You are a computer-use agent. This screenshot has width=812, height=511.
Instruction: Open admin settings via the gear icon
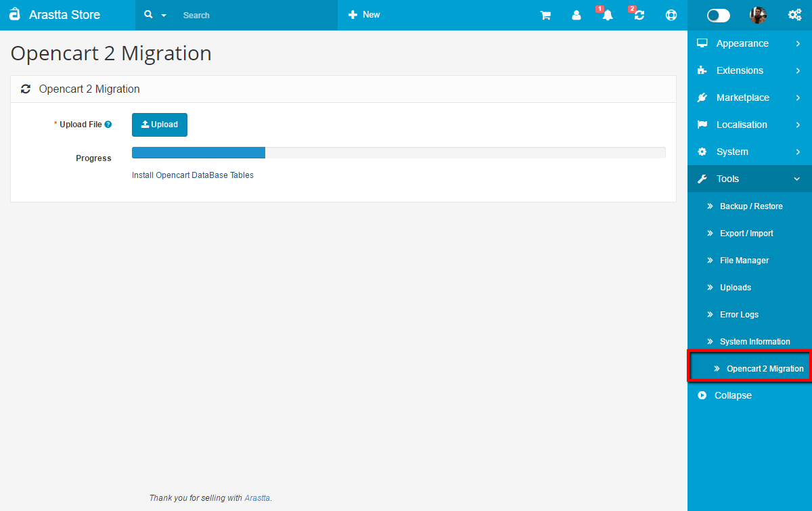tap(794, 15)
